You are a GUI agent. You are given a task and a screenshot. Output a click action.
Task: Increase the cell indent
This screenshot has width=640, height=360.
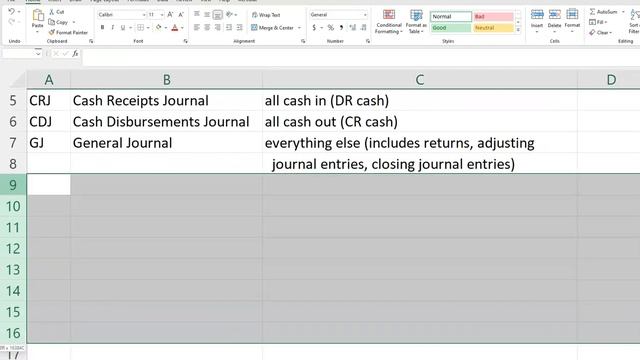coord(239,28)
